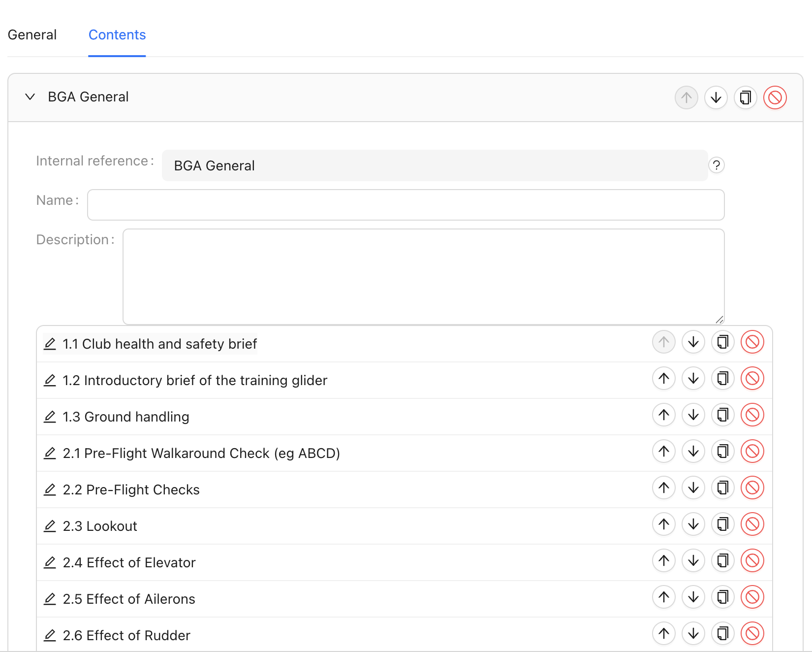Viewport: 812px width, 652px height.
Task: Select the Contents tab
Action: pyautogui.click(x=117, y=35)
